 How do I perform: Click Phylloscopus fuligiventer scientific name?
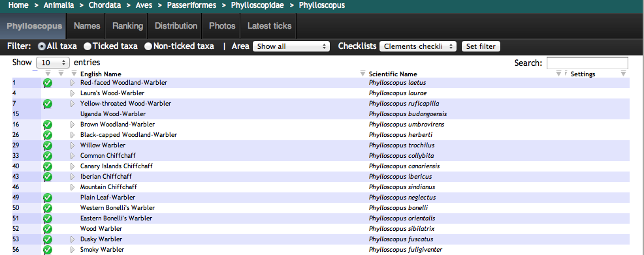(406, 250)
